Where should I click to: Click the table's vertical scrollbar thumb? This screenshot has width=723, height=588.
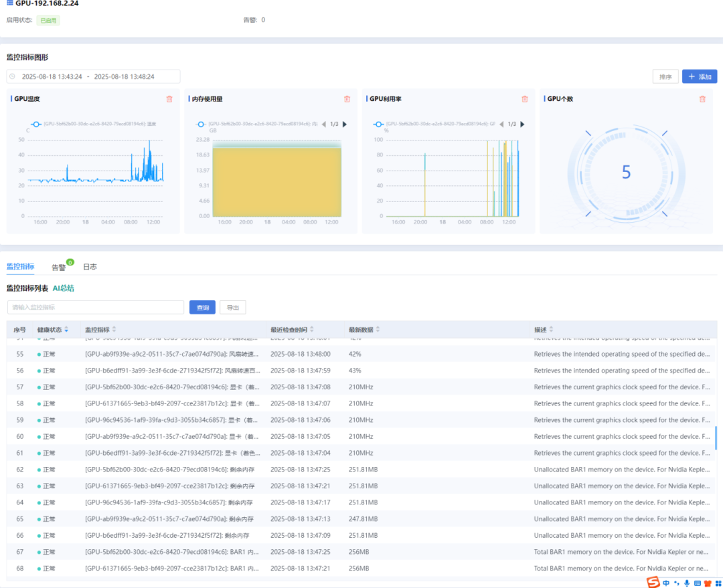pyautogui.click(x=716, y=438)
